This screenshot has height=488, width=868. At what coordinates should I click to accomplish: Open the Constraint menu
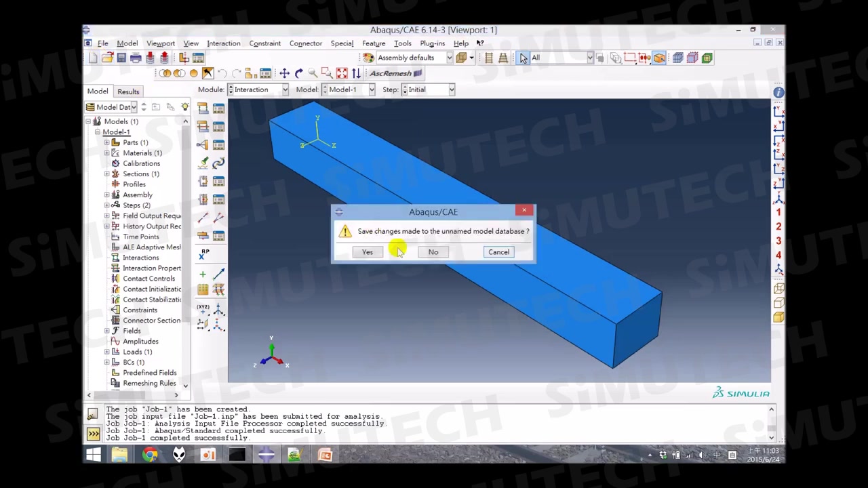point(264,43)
